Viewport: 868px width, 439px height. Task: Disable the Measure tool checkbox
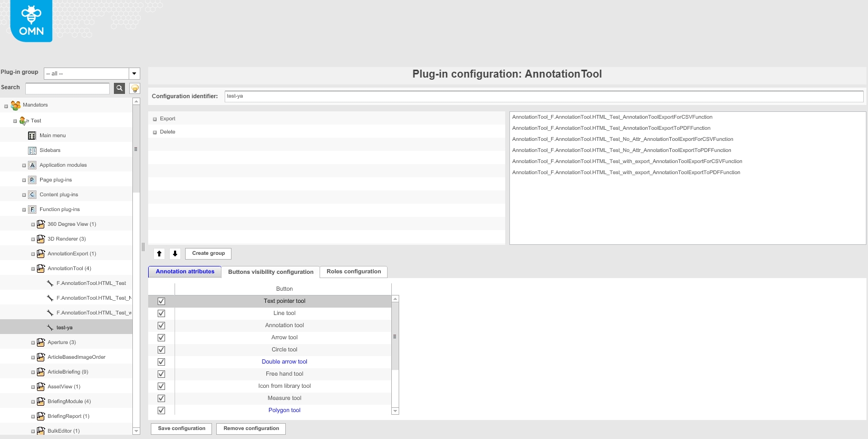(x=161, y=398)
